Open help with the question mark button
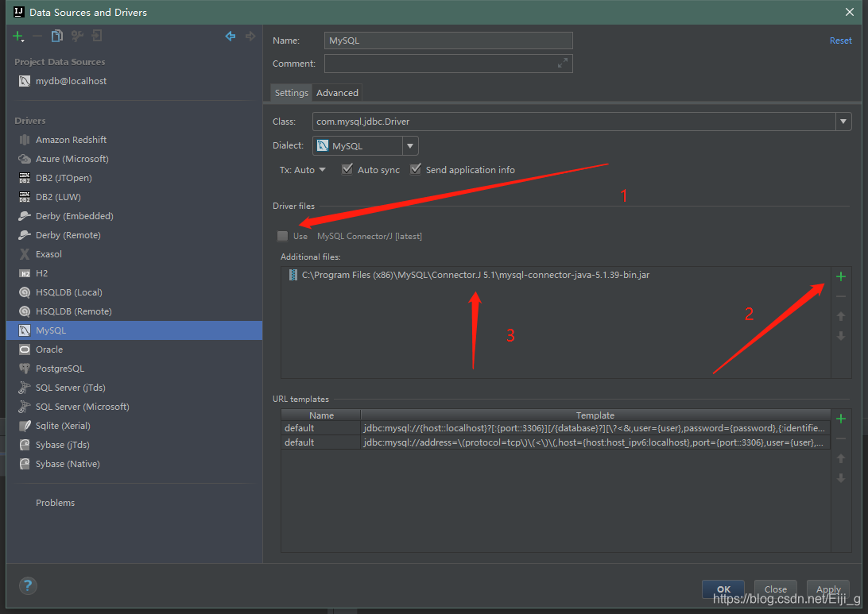Image resolution: width=868 pixels, height=614 pixels. click(x=28, y=585)
